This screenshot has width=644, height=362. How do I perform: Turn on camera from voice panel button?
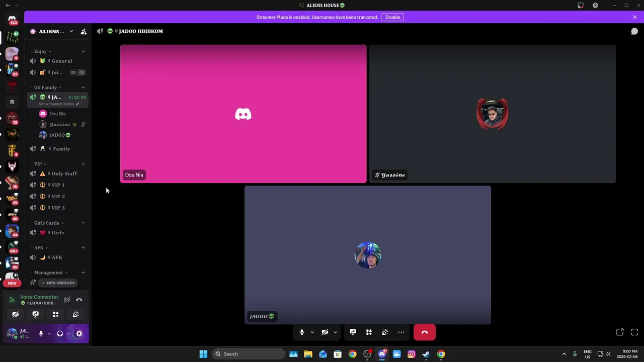tap(15, 314)
